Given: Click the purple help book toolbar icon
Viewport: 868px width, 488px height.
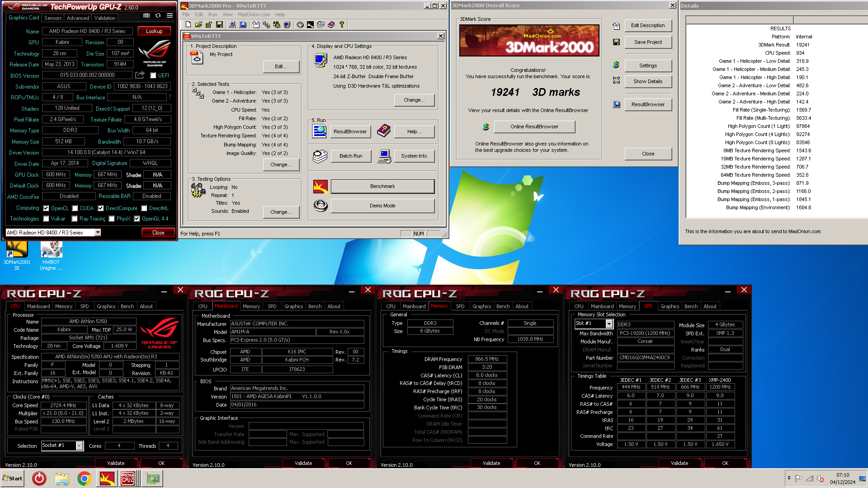Looking at the screenshot, I should click(x=331, y=24).
